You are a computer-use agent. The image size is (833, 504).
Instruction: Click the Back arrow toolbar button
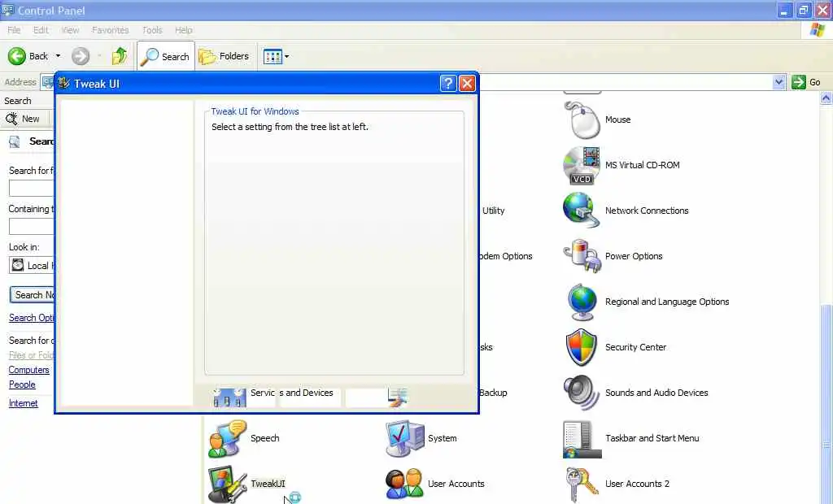point(28,56)
